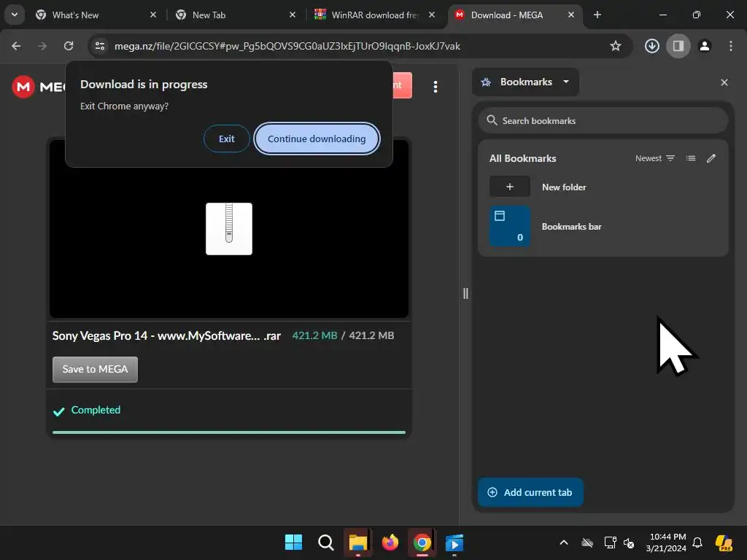This screenshot has width=747, height=560.
Task: Click the network display tray icon
Action: point(610,542)
